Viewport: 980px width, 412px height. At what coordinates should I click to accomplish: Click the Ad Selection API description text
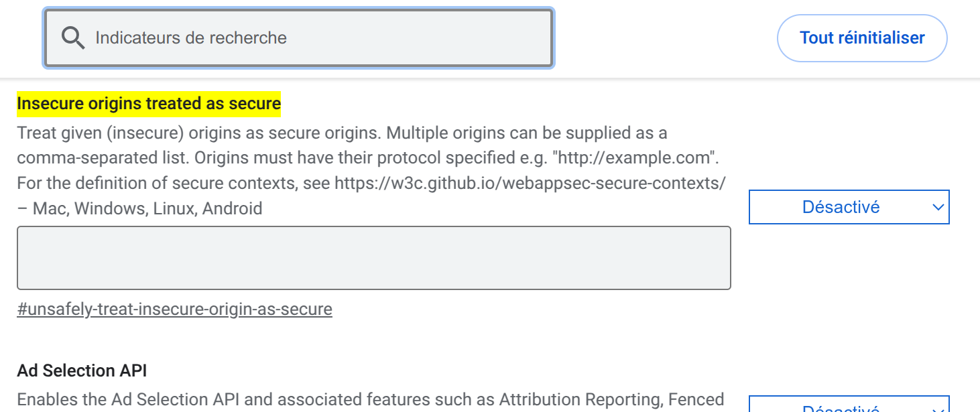(x=370, y=400)
